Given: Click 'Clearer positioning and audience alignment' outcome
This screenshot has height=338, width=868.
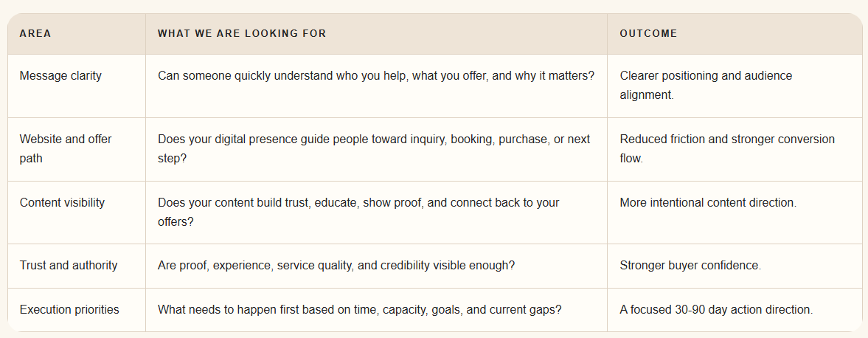Looking at the screenshot, I should tap(706, 86).
